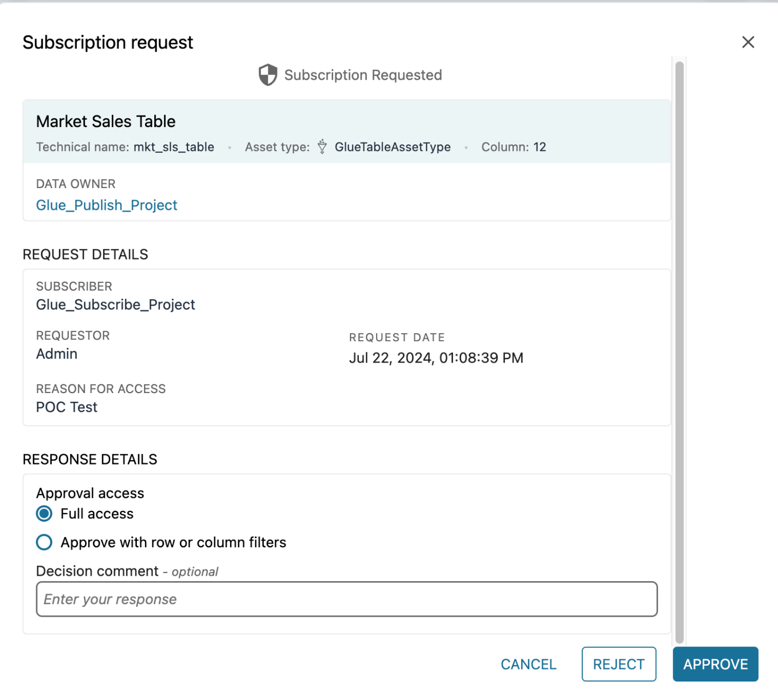778x700 pixels.
Task: Reject the subscription request
Action: click(619, 664)
